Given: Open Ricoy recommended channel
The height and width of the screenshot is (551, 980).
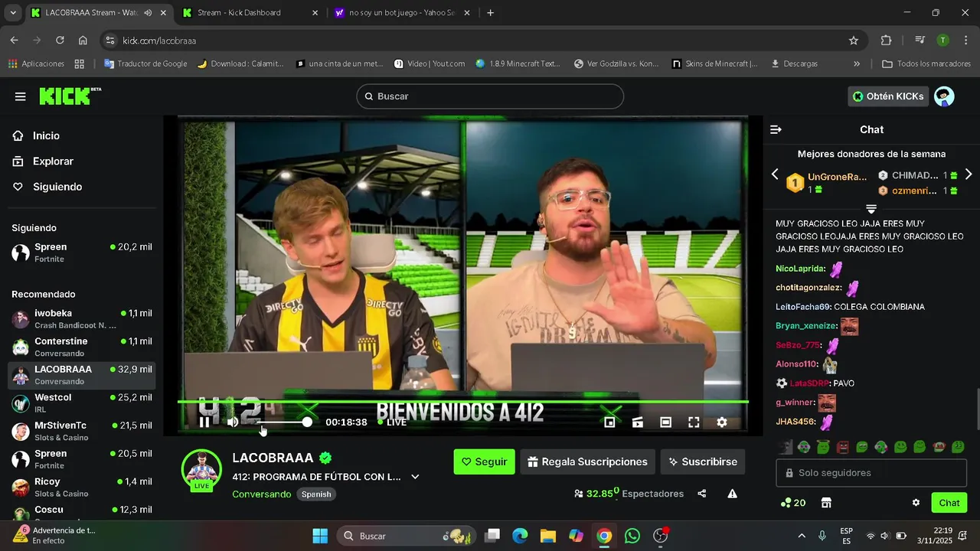Looking at the screenshot, I should [82, 487].
